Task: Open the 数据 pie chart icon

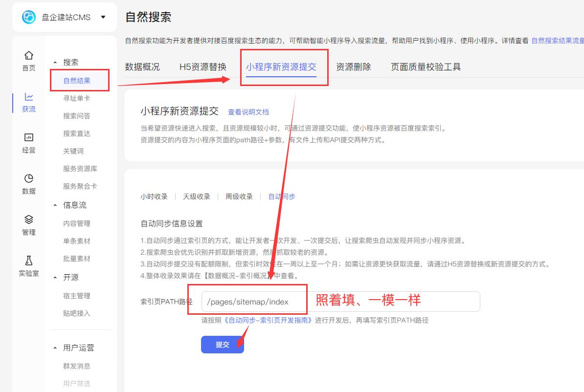Action: click(29, 178)
